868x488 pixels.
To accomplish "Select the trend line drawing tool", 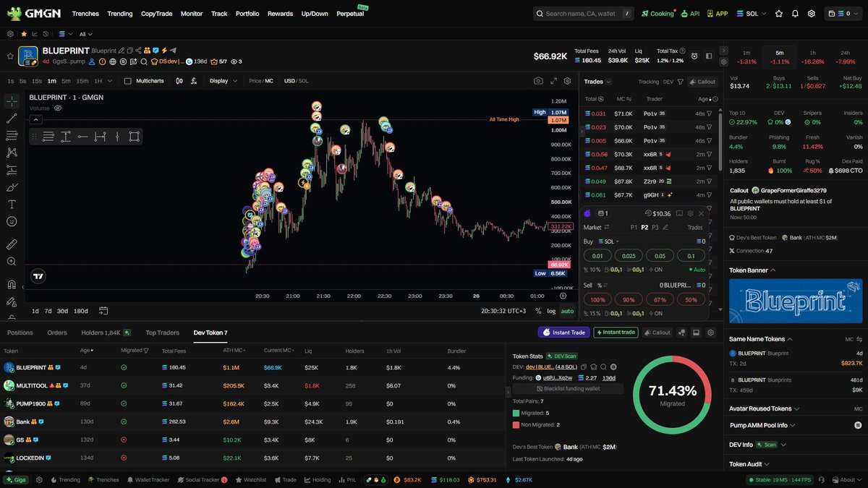I will click(12, 118).
